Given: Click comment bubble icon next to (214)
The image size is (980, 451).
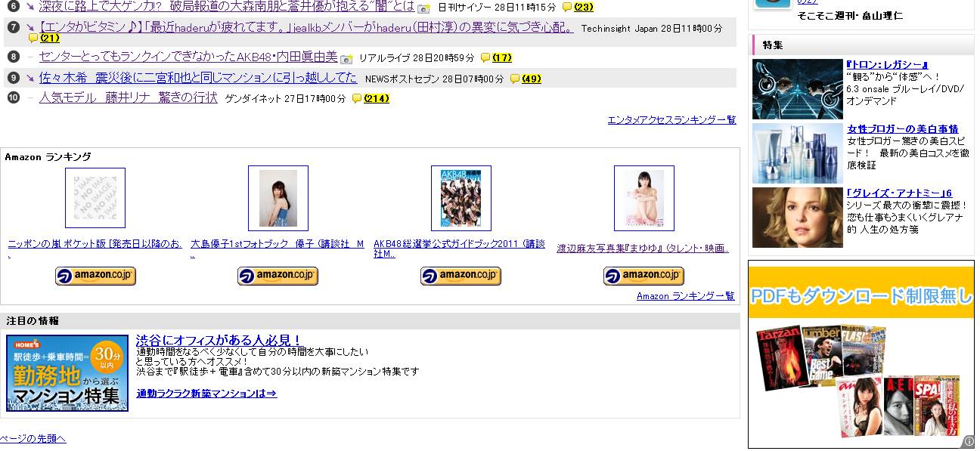Looking at the screenshot, I should click(x=357, y=98).
